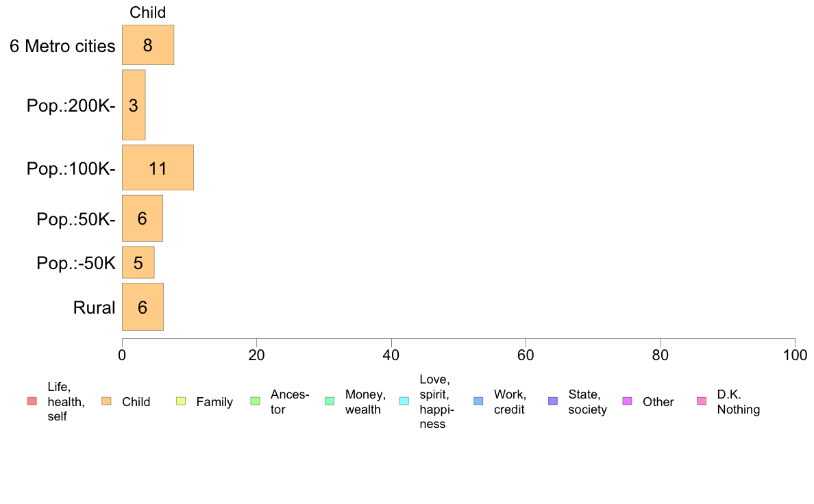Select the Money, wealth legend swatch
The height and width of the screenshot is (504, 814).
click(330, 401)
